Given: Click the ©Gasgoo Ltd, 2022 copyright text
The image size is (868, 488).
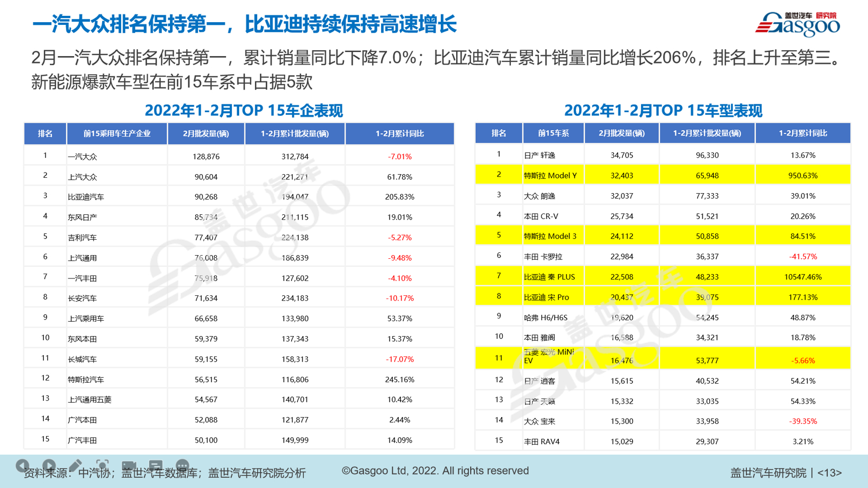Looking at the screenshot, I should (x=435, y=471).
